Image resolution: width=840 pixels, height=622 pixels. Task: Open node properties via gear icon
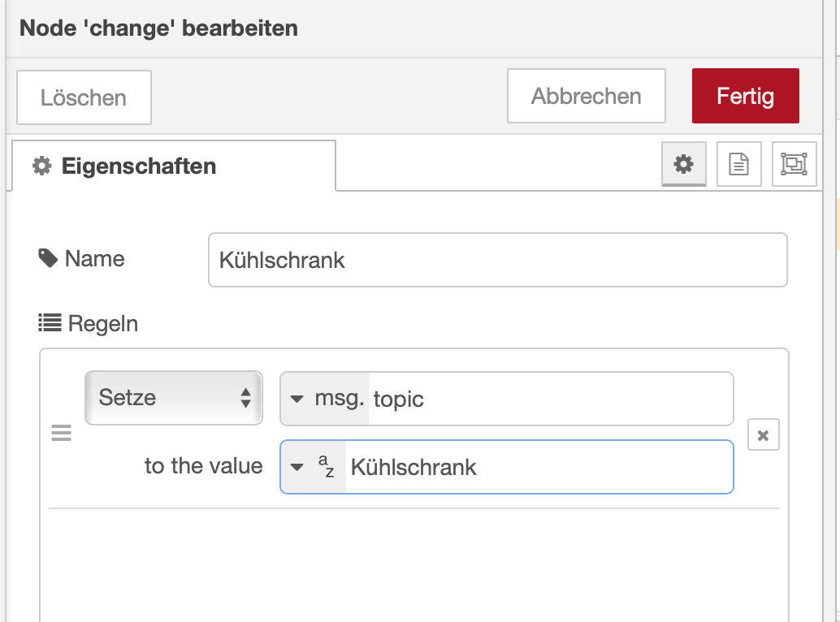(x=684, y=164)
